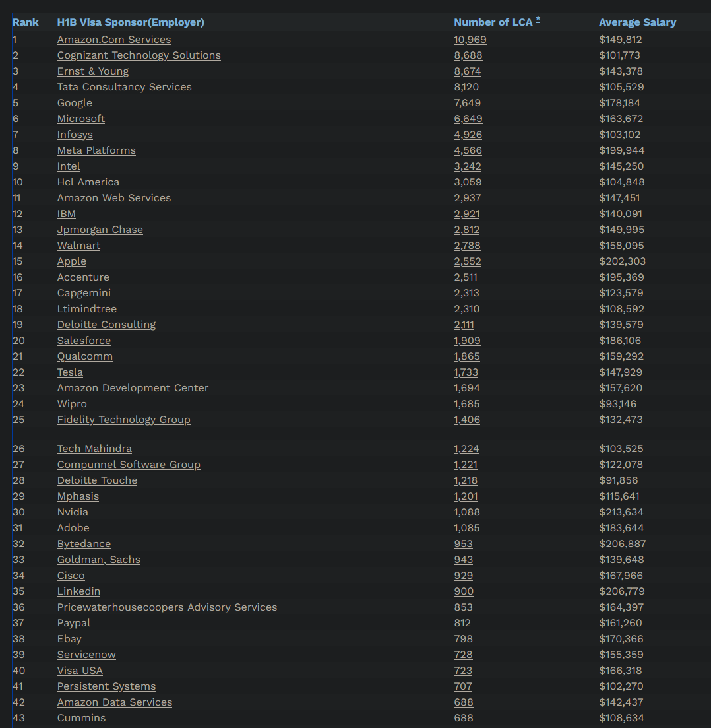Image resolution: width=711 pixels, height=728 pixels.
Task: Open the Hcl America link
Action: click(x=88, y=182)
